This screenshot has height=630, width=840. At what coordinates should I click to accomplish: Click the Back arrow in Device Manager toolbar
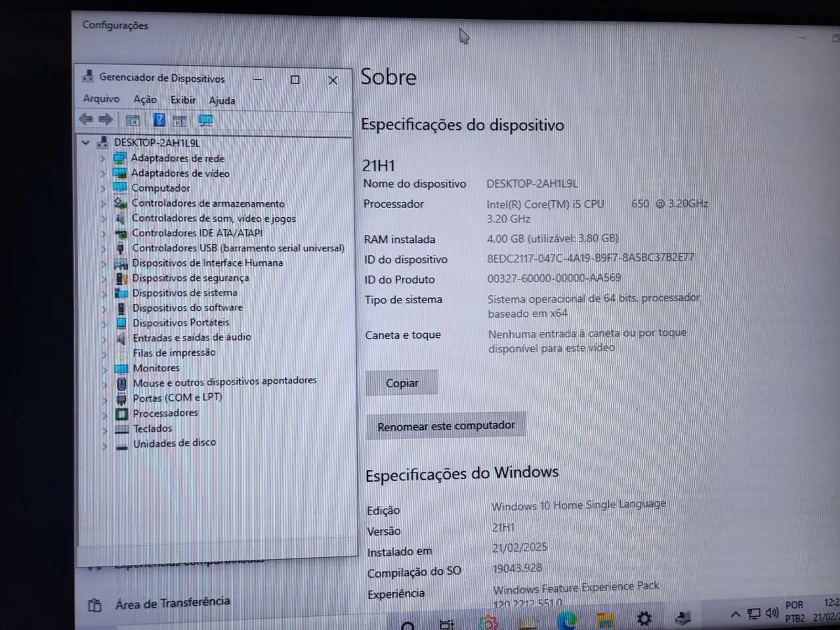click(85, 119)
